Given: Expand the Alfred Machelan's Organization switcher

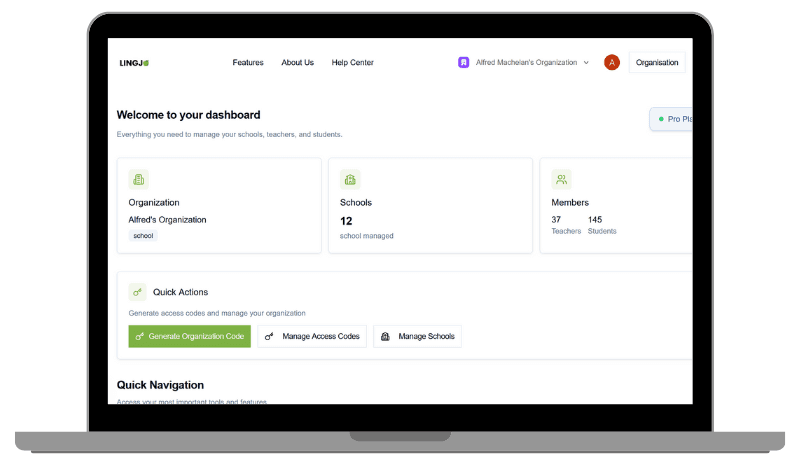Looking at the screenshot, I should tap(526, 63).
